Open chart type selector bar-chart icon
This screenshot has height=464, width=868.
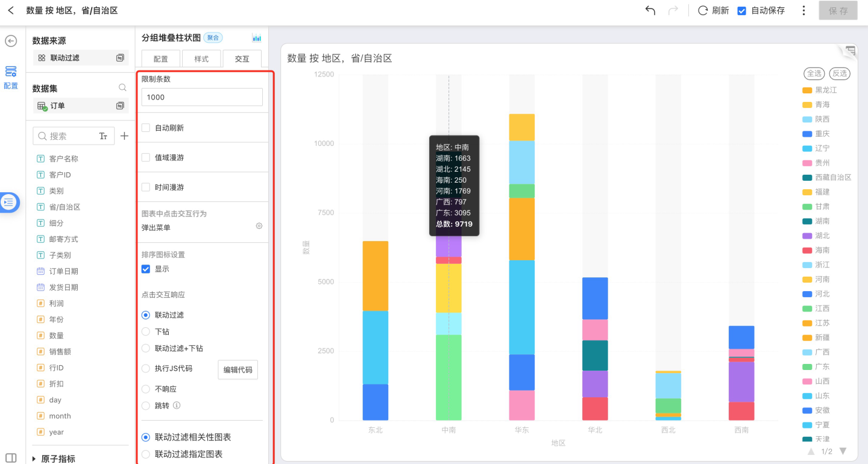click(x=257, y=38)
